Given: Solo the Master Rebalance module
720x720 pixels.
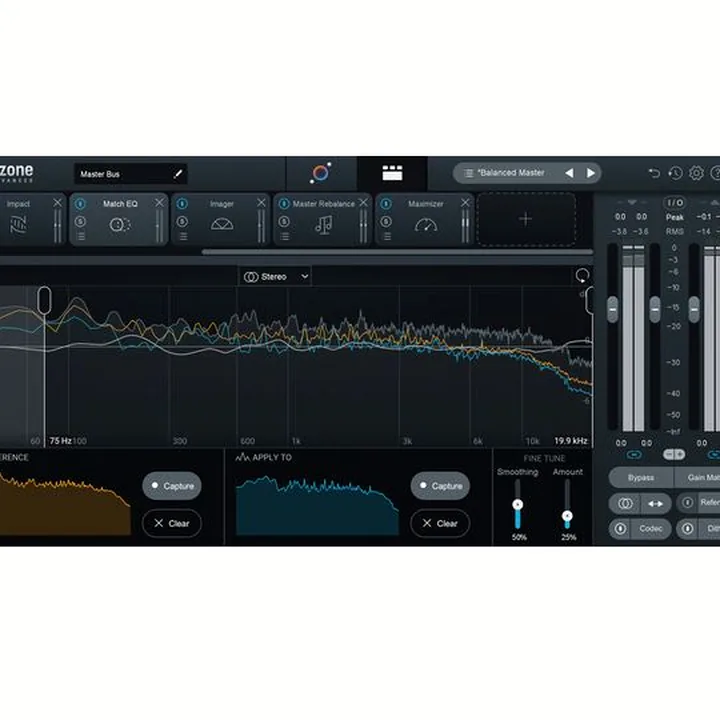Looking at the screenshot, I should 284,222.
